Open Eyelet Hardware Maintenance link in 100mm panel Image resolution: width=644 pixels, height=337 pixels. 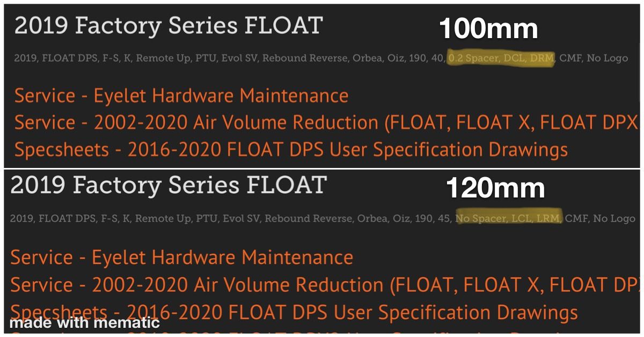coord(181,96)
